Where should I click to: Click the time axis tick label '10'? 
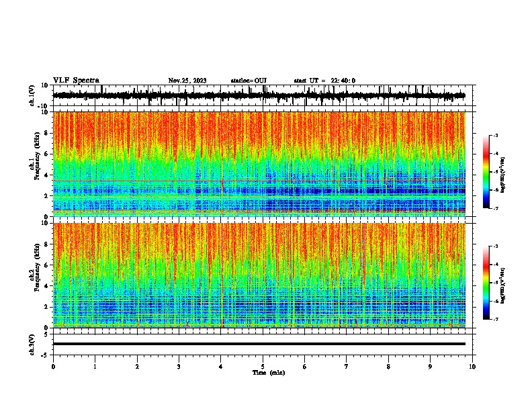[472, 367]
